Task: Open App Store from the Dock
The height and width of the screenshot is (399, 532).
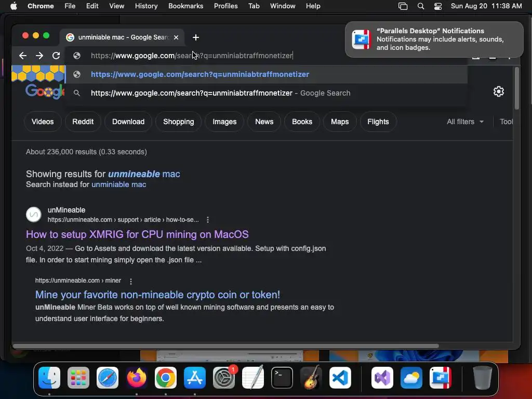Action: coord(195,378)
